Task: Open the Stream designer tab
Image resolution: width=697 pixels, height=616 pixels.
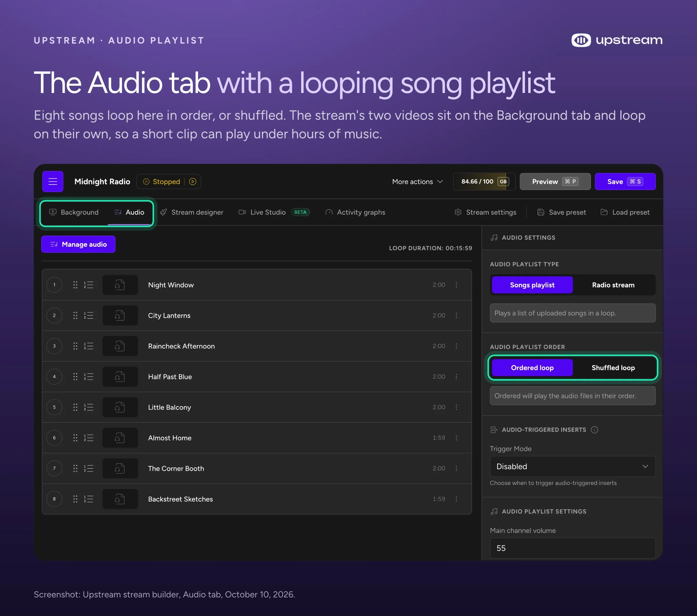Action: 192,212
